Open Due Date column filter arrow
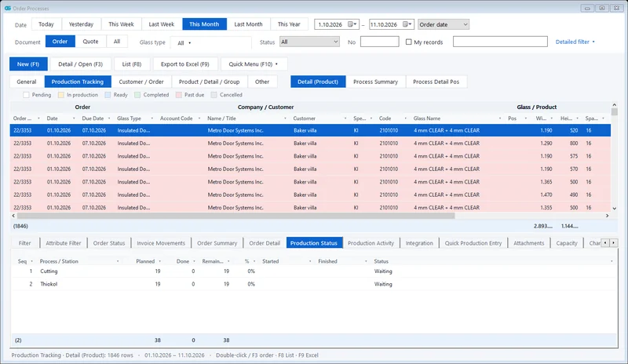 (x=109, y=118)
